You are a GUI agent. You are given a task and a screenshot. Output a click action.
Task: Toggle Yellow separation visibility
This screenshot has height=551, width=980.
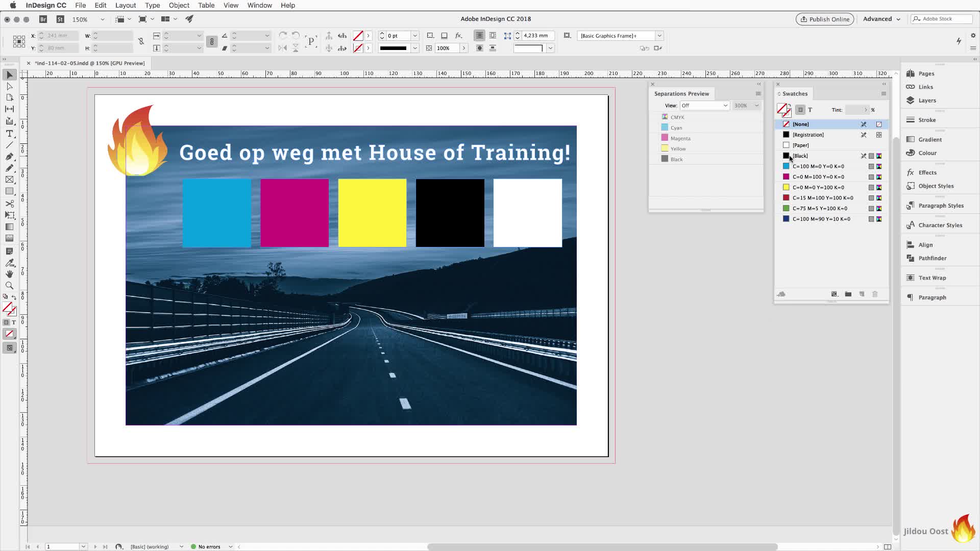pos(665,148)
